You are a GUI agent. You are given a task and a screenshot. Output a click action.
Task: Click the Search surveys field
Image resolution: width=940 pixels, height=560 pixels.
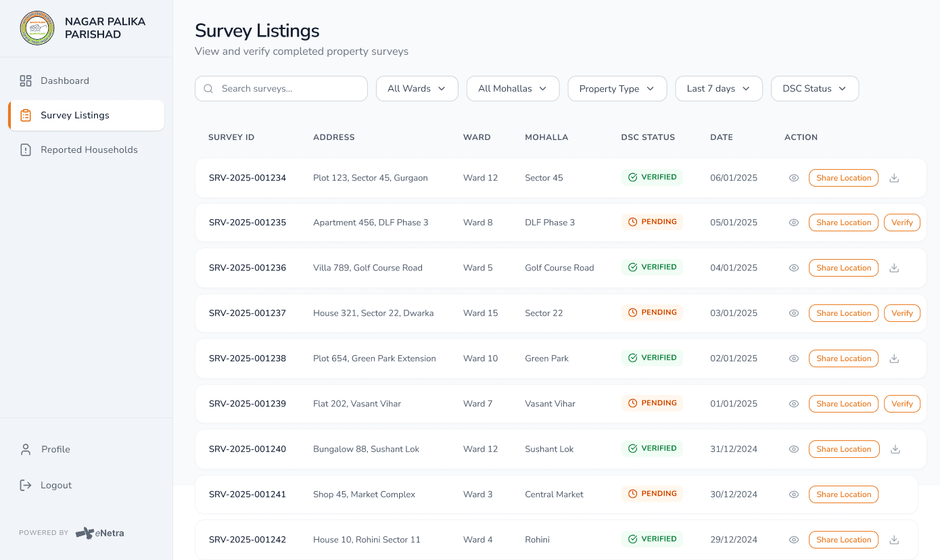pyautogui.click(x=281, y=89)
